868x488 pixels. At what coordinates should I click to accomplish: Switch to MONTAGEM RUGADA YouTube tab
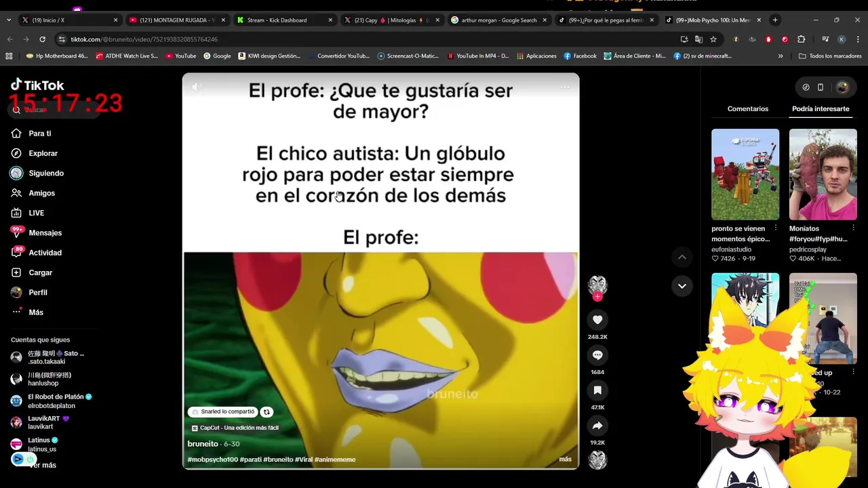[176, 20]
